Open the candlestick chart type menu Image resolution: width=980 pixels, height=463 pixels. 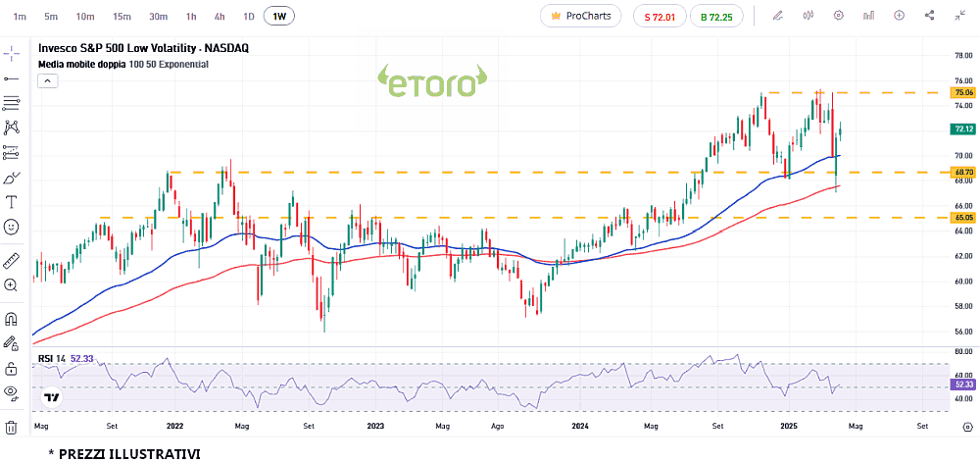click(808, 16)
